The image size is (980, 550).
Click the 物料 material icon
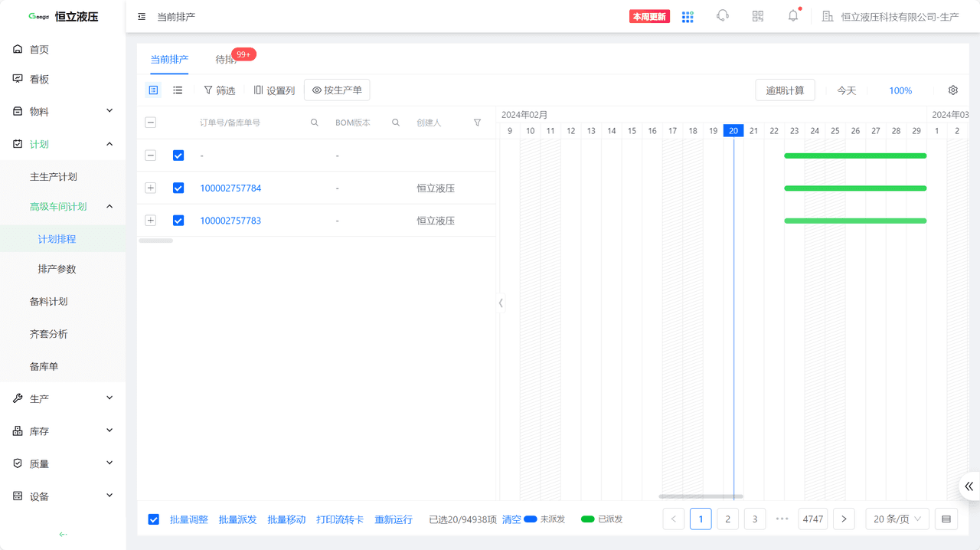point(18,111)
